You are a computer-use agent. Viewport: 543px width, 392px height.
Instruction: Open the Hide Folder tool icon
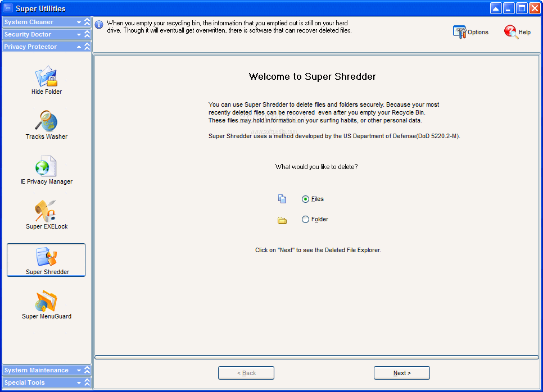point(46,76)
